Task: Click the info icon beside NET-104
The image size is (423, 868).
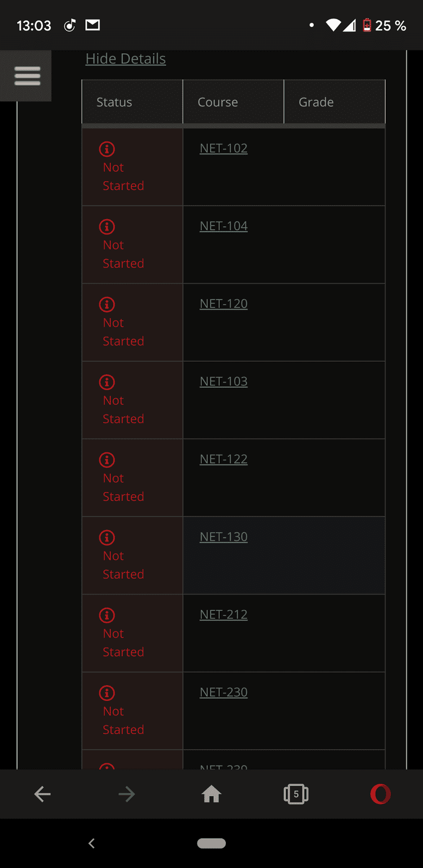Action: tap(107, 226)
